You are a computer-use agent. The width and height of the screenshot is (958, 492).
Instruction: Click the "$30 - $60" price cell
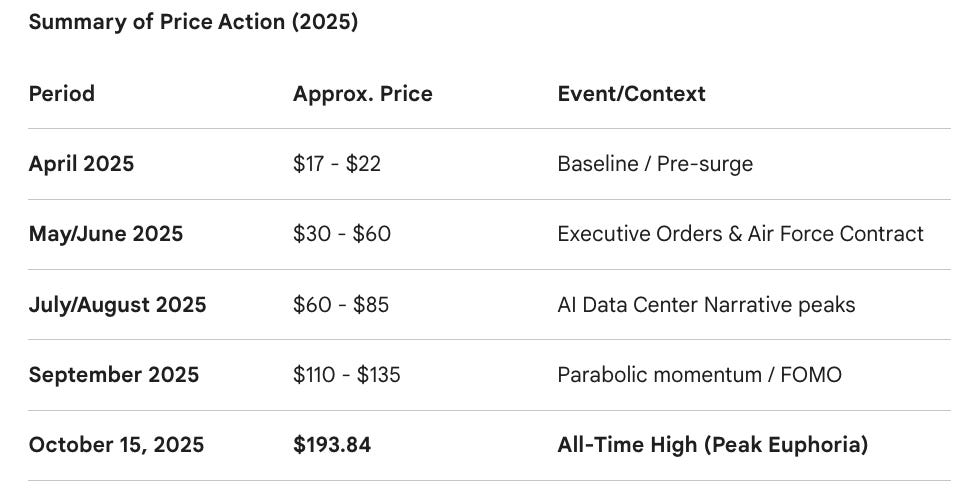coord(341,234)
